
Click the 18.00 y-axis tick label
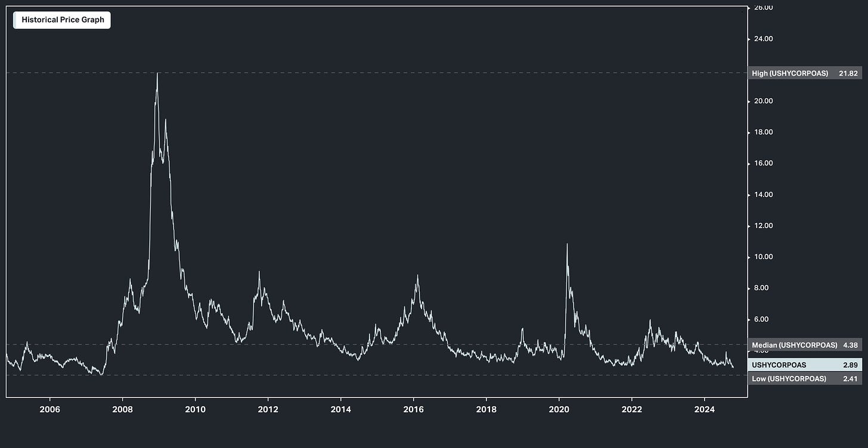coord(764,132)
